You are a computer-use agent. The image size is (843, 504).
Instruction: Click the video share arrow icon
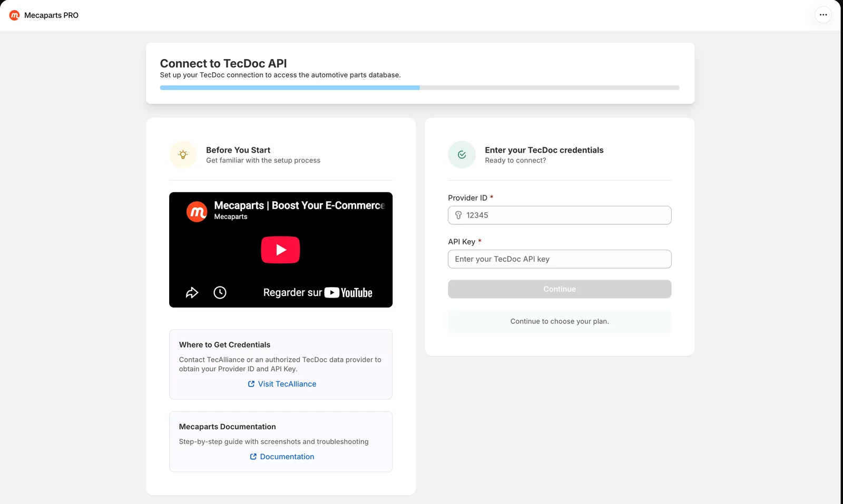(192, 292)
